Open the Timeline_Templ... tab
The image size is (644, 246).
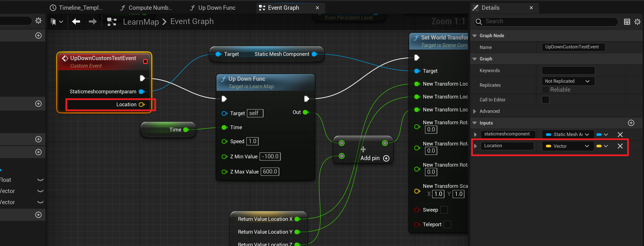coord(76,8)
